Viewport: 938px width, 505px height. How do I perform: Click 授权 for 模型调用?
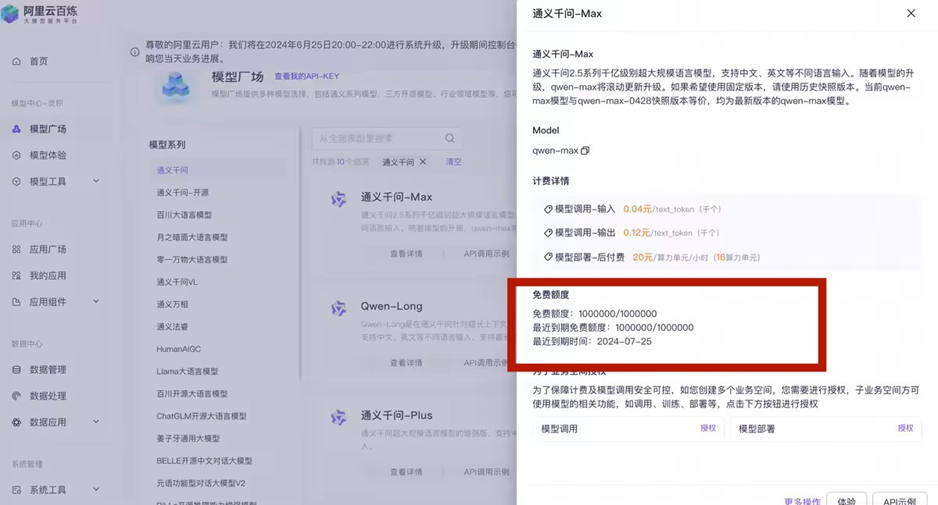[x=708, y=428]
